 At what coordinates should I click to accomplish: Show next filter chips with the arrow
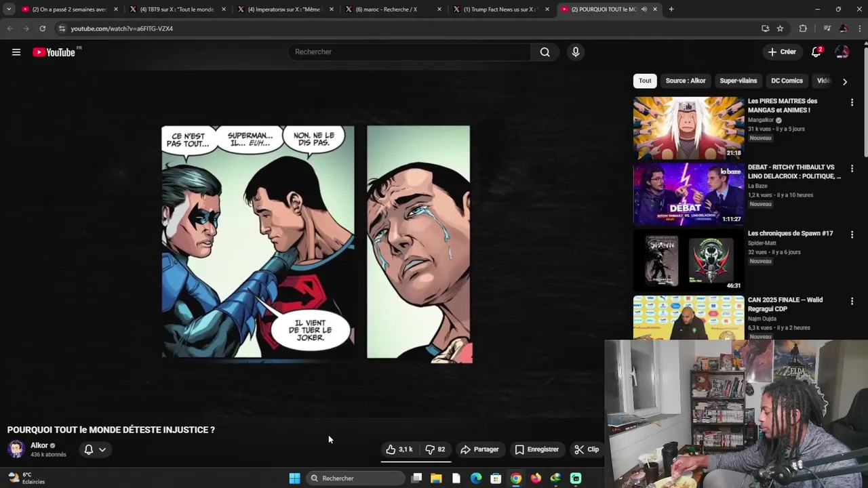pos(844,81)
